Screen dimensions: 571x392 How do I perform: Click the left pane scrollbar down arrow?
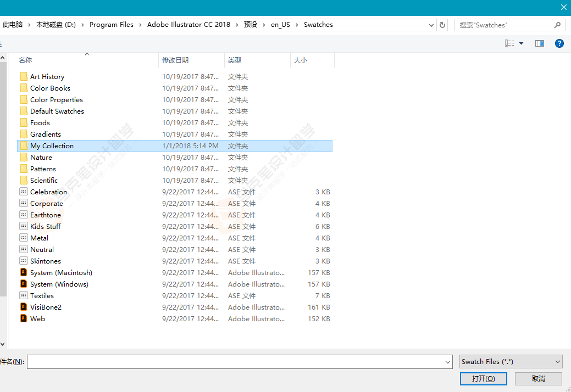pos(3,344)
